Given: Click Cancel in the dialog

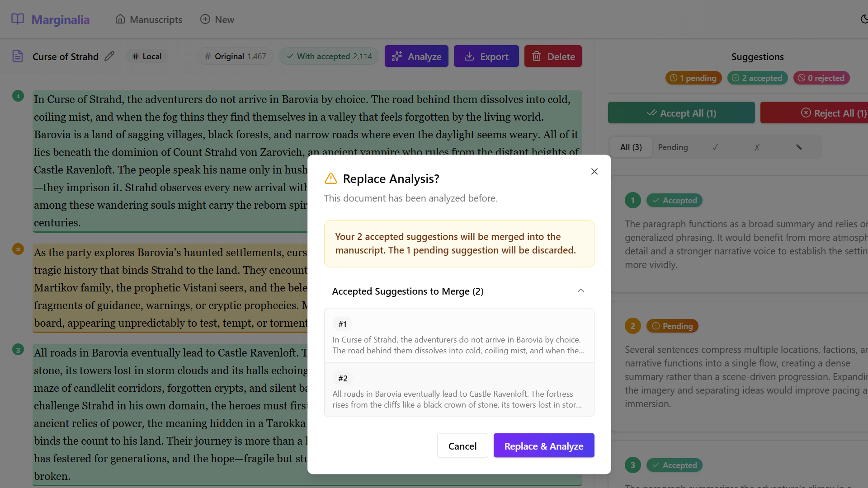Looking at the screenshot, I should 462,446.
